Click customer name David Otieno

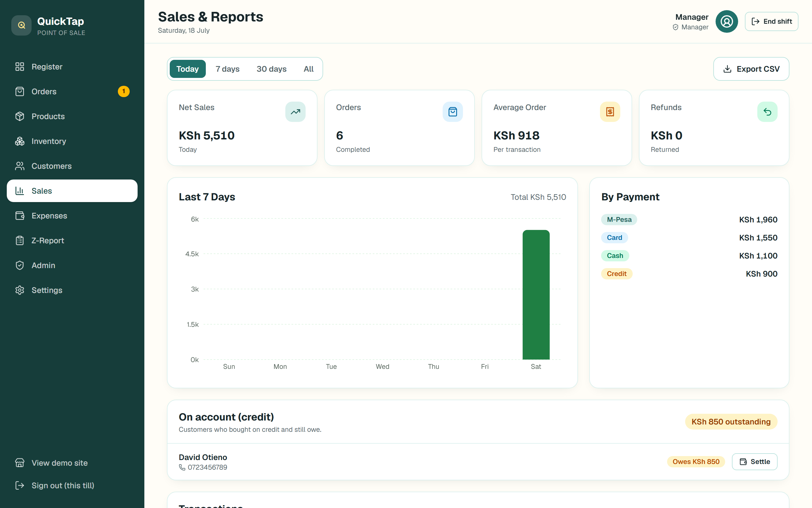click(x=203, y=457)
